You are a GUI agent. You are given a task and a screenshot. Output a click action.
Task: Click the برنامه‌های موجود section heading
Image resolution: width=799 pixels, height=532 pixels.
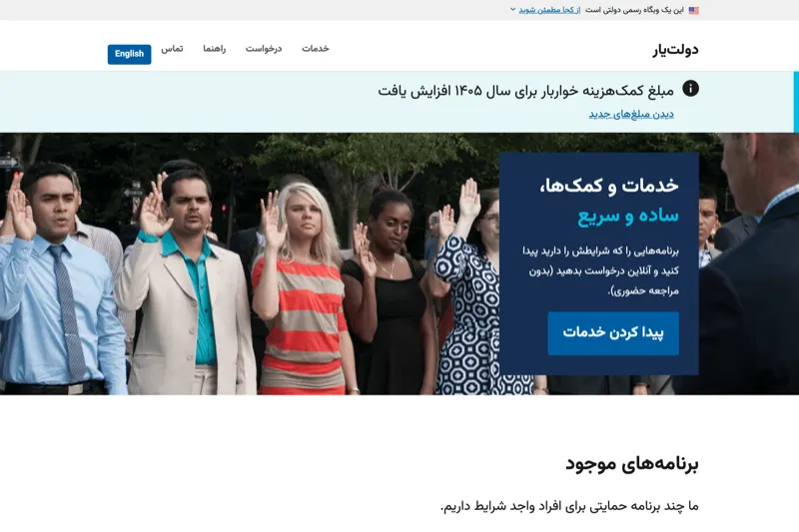pyautogui.click(x=632, y=464)
